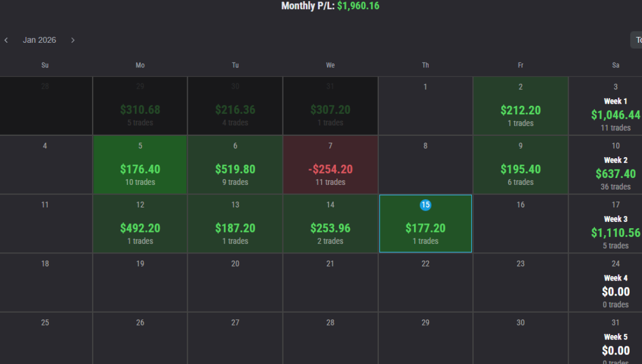This screenshot has height=364, width=642.
Task: Select January 16 calendar cell
Action: pyautogui.click(x=521, y=223)
